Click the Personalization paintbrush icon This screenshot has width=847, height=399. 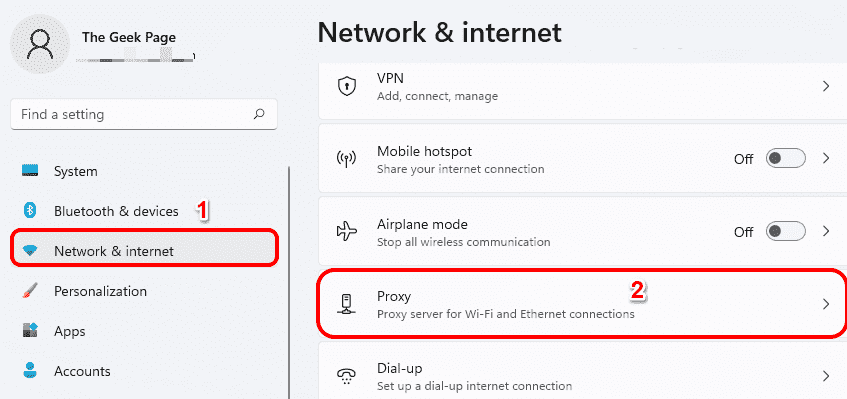pyautogui.click(x=30, y=291)
